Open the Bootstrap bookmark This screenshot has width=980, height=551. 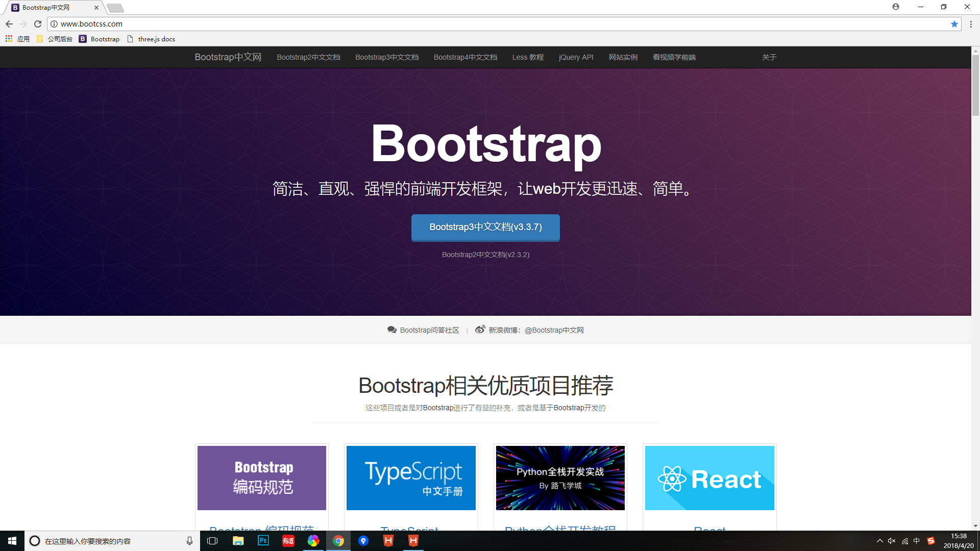click(x=100, y=39)
